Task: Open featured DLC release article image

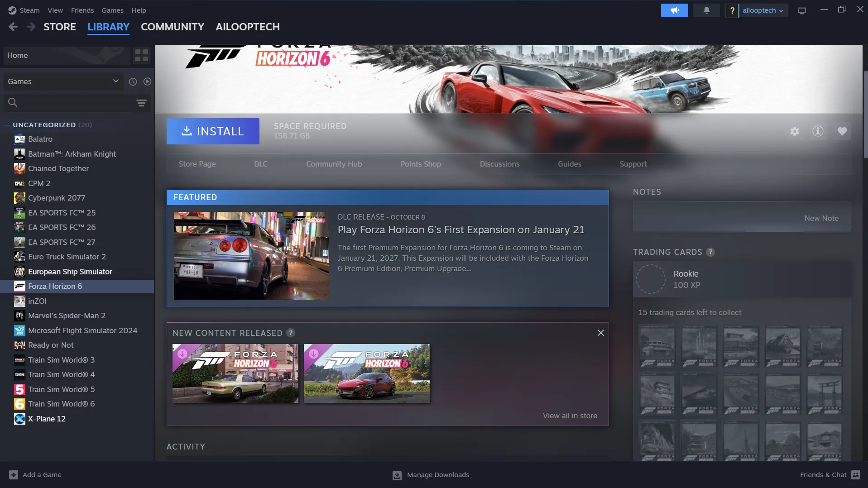Action: [251, 256]
